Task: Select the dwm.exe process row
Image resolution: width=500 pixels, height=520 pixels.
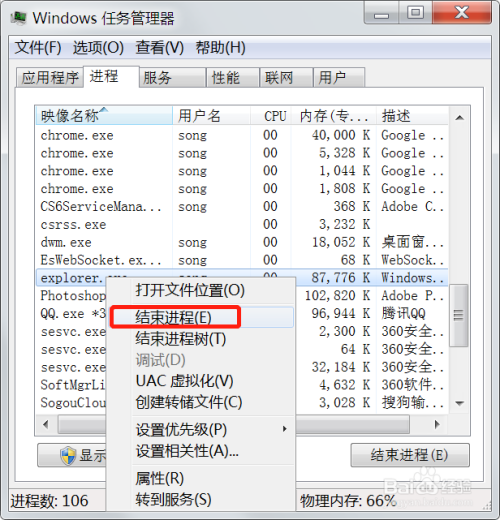Action: [242, 242]
